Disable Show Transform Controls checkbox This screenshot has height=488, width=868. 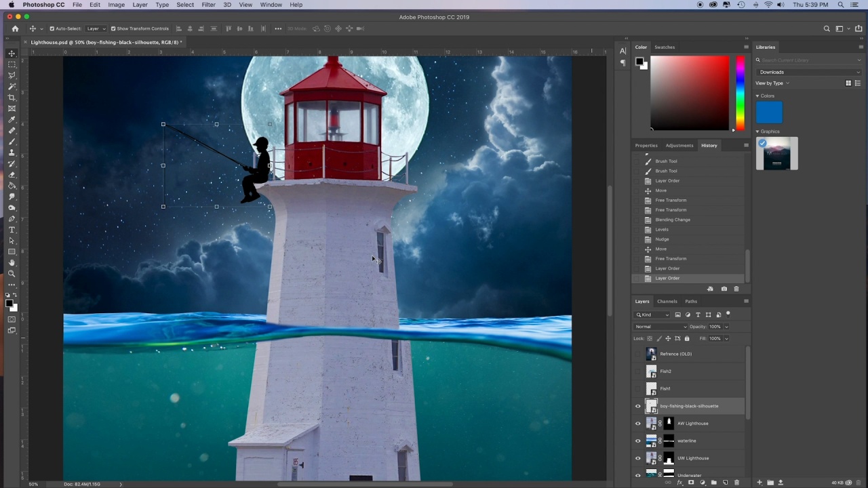coord(113,28)
